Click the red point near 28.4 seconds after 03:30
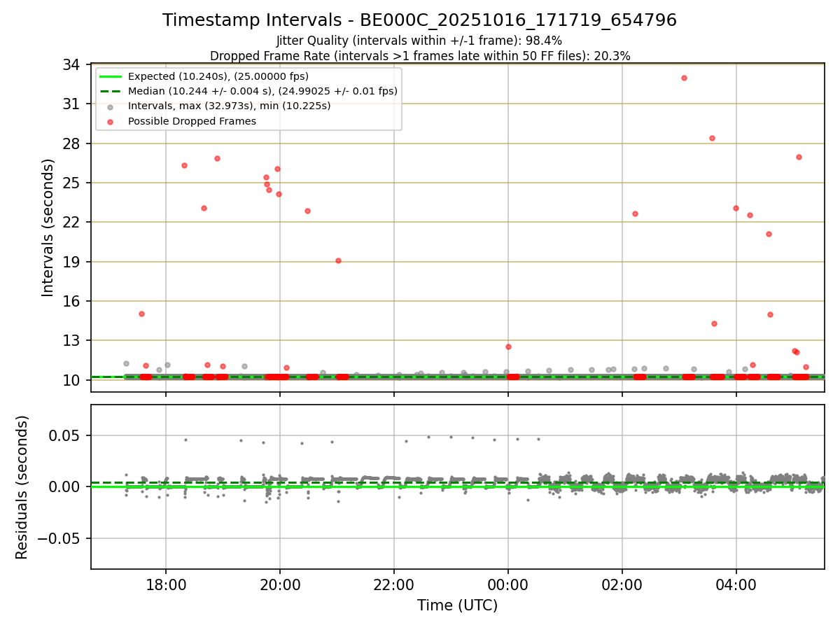840x630 pixels. pyautogui.click(x=712, y=138)
